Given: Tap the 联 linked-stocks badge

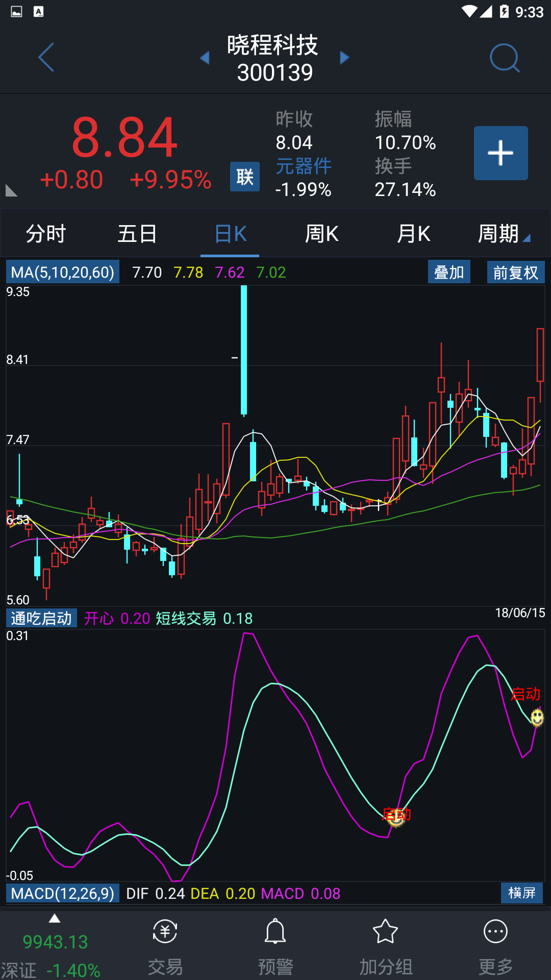Looking at the screenshot, I should [x=245, y=177].
